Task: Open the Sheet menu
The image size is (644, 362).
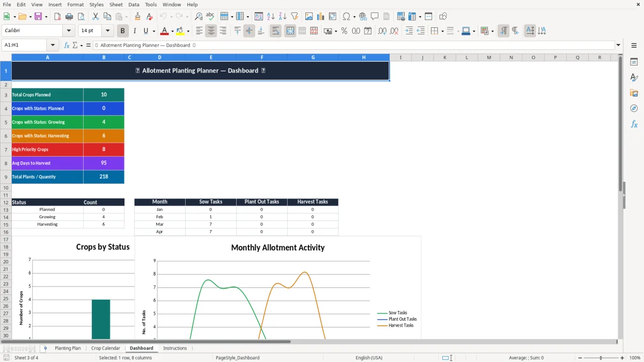Action: (116, 4)
